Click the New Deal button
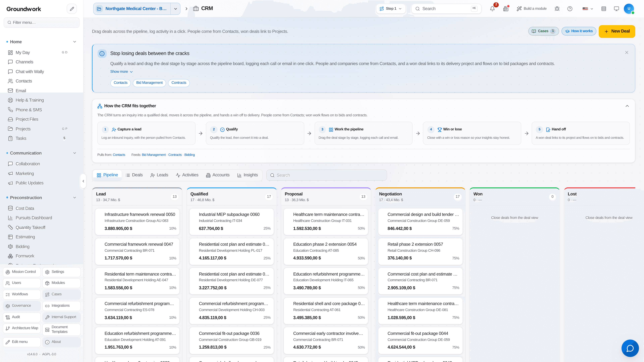644x362 pixels. coord(617,32)
